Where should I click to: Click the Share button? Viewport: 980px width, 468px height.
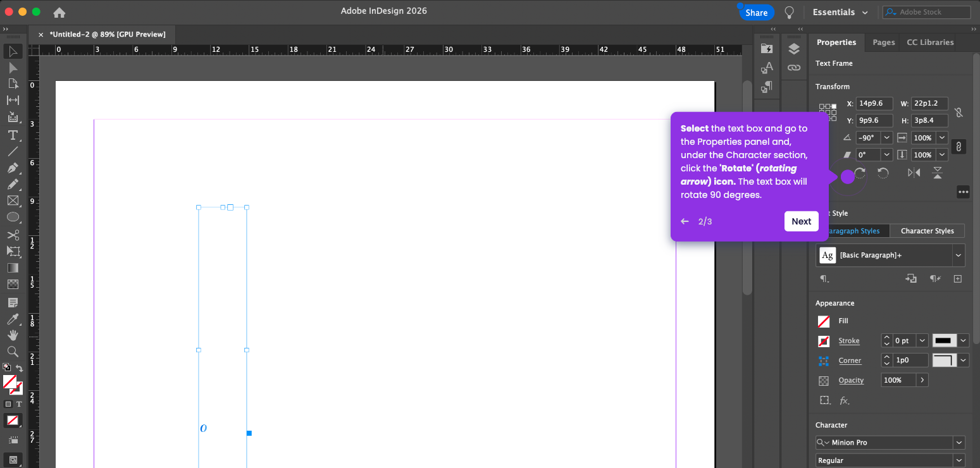756,13
